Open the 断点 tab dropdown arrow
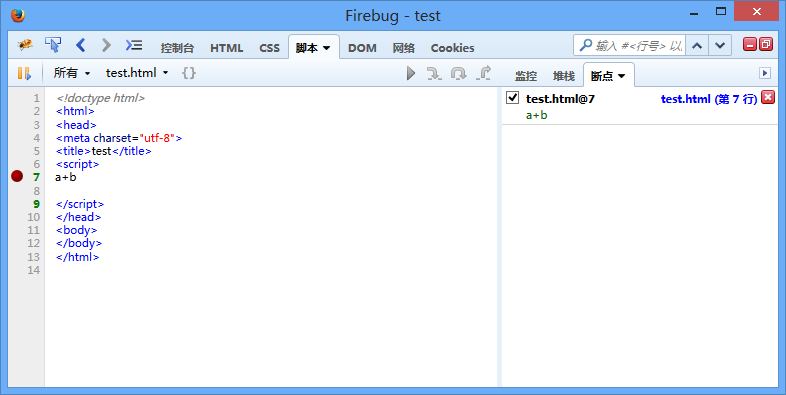786x395 pixels. pyautogui.click(x=622, y=76)
